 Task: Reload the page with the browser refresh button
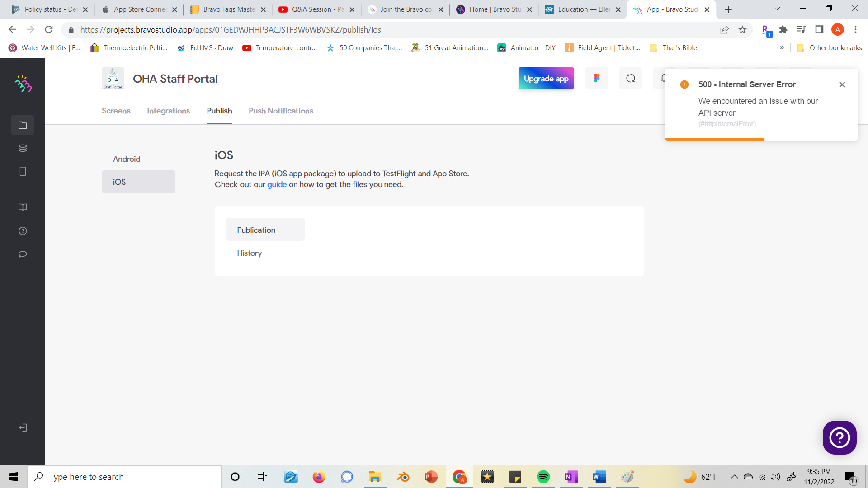[49, 30]
